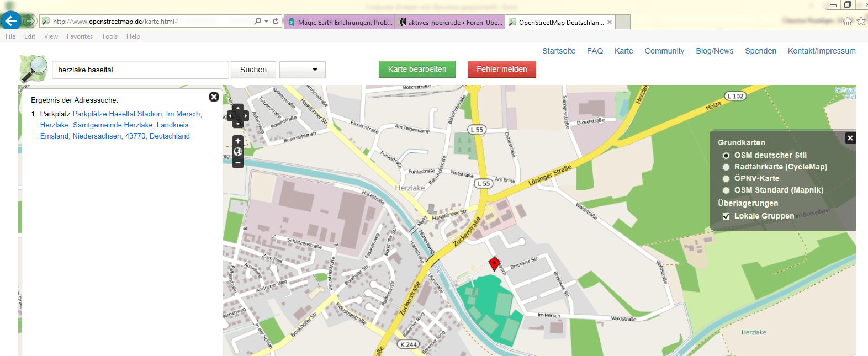Click the globe zoom-to-world icon
The height and width of the screenshot is (356, 868).
(238, 152)
